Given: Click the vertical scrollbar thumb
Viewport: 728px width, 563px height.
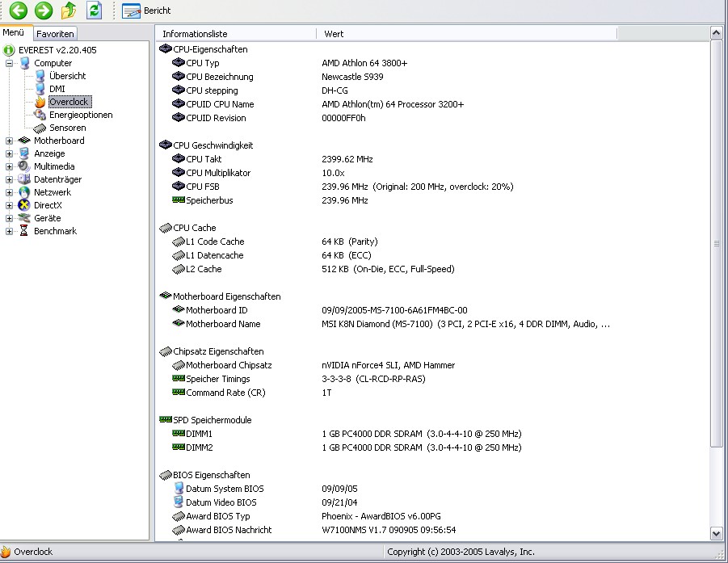Looking at the screenshot, I should [716, 244].
